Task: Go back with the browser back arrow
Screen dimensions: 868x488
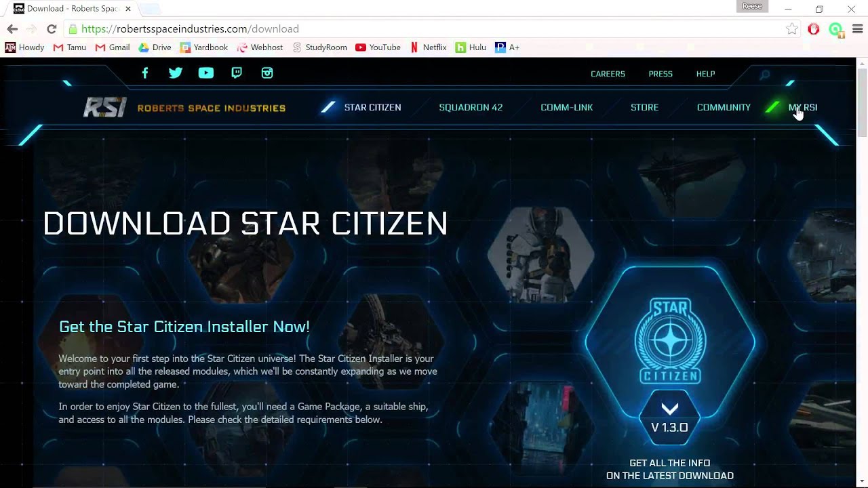Action: pyautogui.click(x=12, y=29)
